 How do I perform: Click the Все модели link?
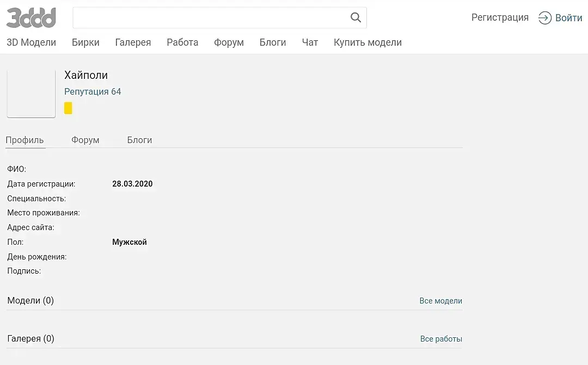tap(440, 301)
